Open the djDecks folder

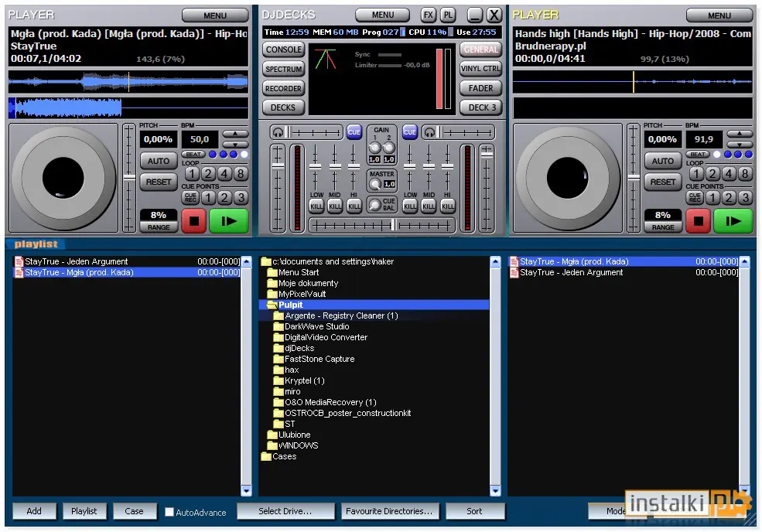299,348
